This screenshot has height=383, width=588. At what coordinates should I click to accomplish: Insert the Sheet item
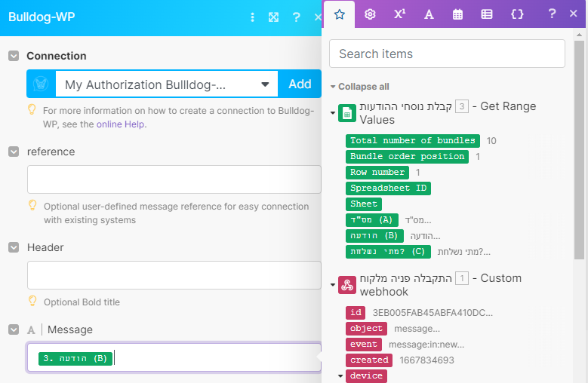[x=364, y=204]
